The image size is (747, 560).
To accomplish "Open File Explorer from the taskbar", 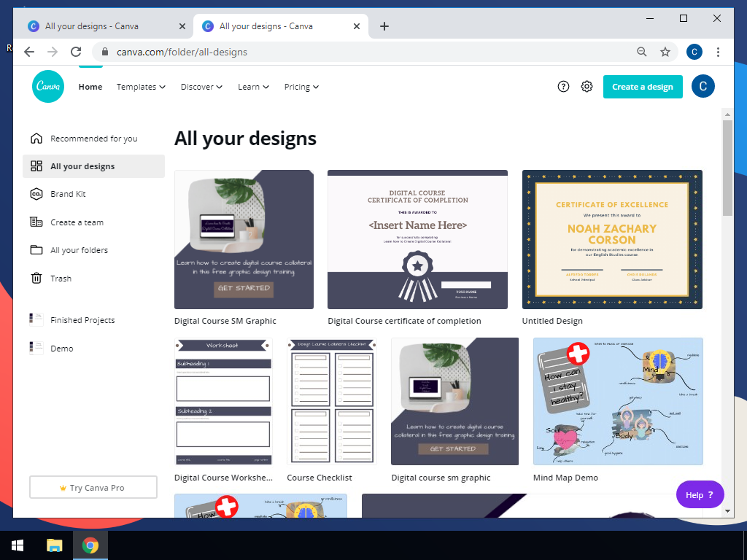I will pyautogui.click(x=54, y=545).
